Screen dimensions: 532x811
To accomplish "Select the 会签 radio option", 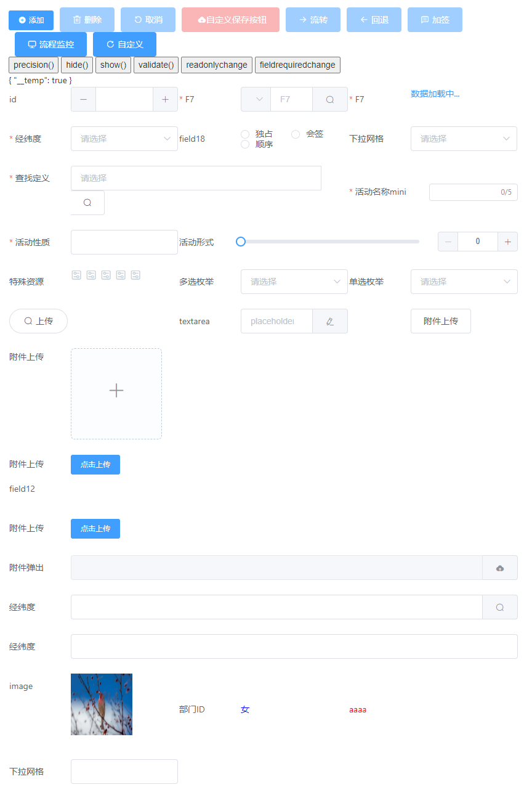I will [296, 134].
